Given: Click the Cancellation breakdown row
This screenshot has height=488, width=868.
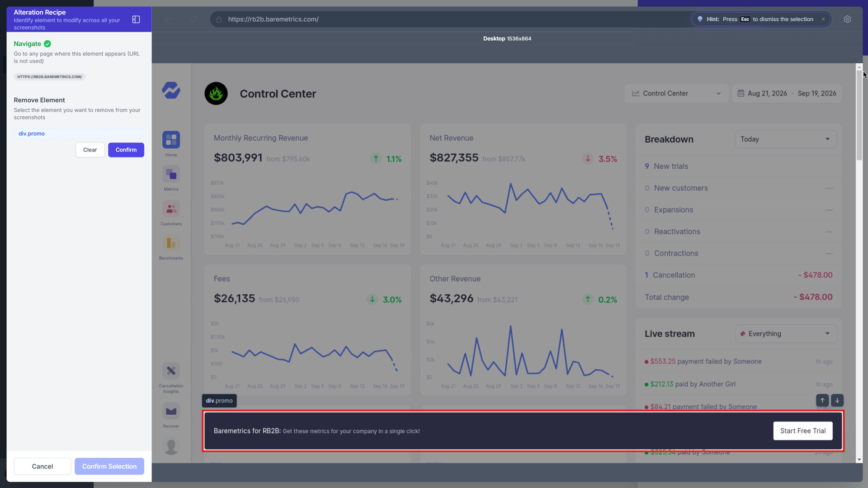Looking at the screenshot, I should 739,275.
